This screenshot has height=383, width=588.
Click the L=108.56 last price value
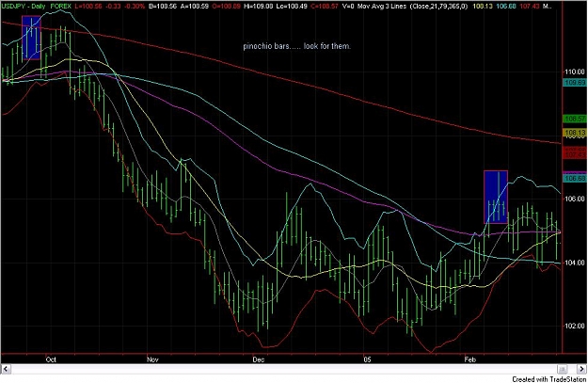tap(88, 7)
